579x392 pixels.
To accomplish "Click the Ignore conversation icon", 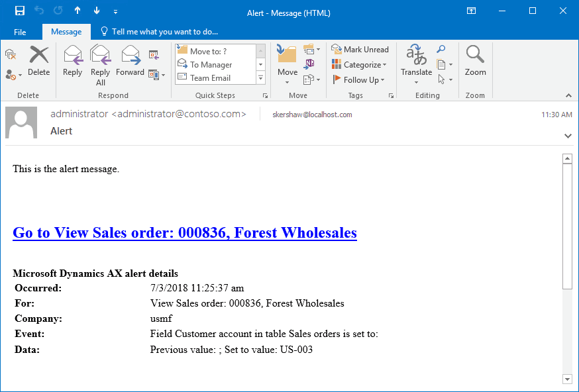I will (11, 55).
